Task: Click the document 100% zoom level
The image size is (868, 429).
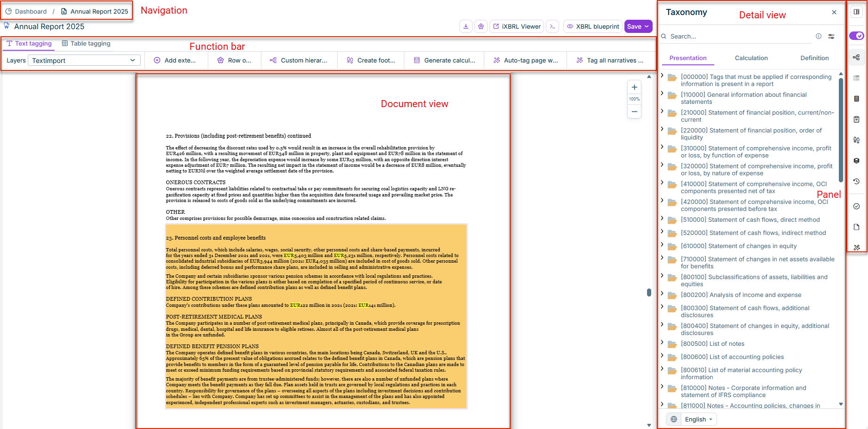Action: coord(634,99)
